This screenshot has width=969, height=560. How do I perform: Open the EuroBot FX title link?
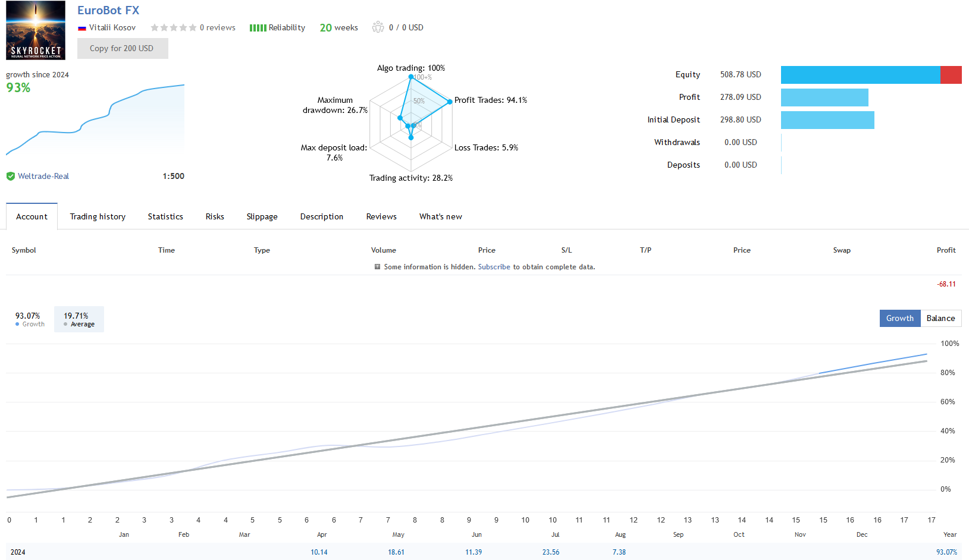tap(108, 10)
